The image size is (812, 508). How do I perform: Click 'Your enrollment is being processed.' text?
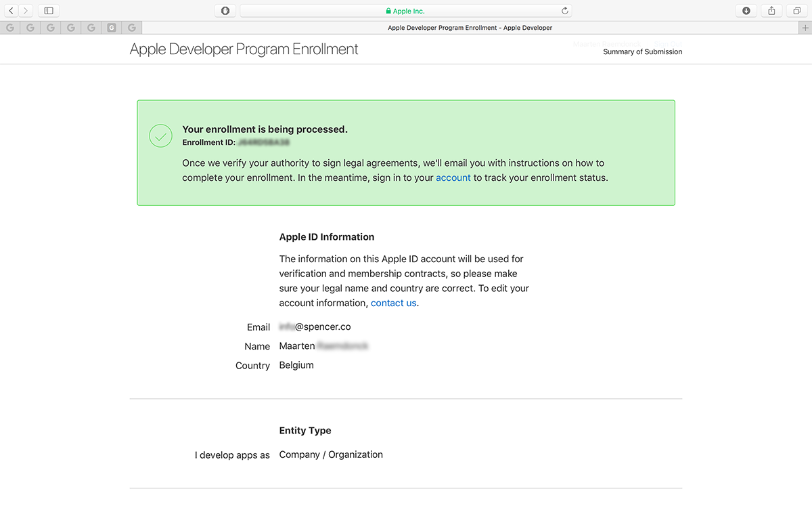pyautogui.click(x=265, y=129)
